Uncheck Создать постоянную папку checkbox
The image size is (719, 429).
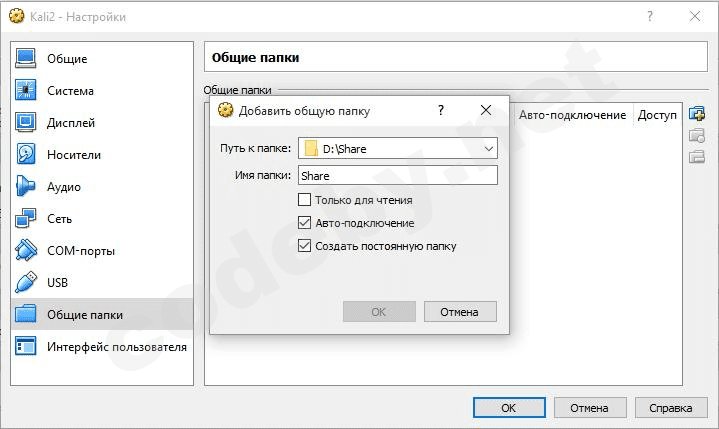pos(304,246)
